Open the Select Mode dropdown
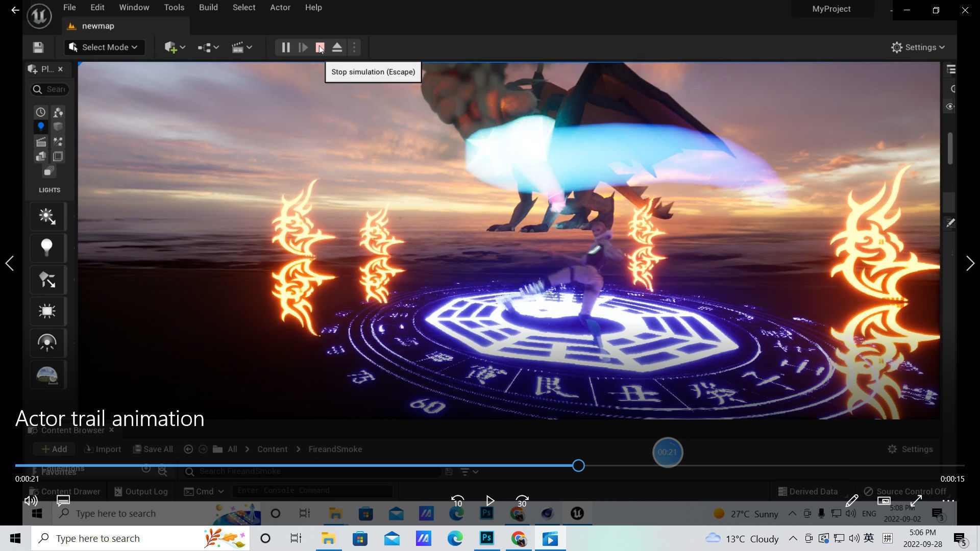The height and width of the screenshot is (551, 980). click(104, 47)
